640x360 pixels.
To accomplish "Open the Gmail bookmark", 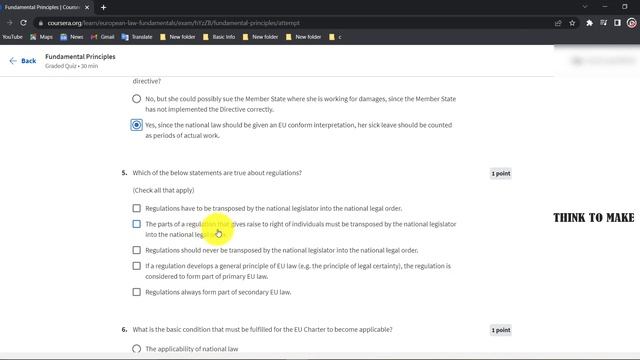I will click(x=102, y=37).
